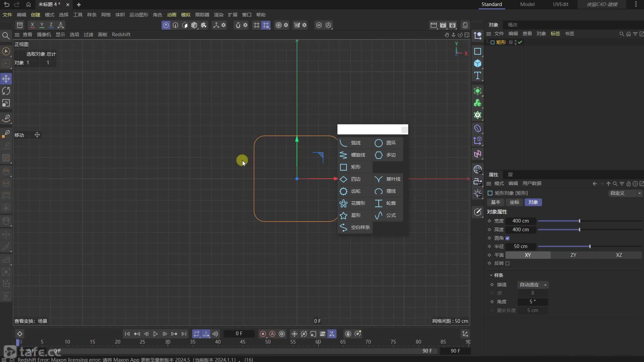The image size is (644, 362).
Task: Choose the Formula spline (公式)
Action: 387,215
